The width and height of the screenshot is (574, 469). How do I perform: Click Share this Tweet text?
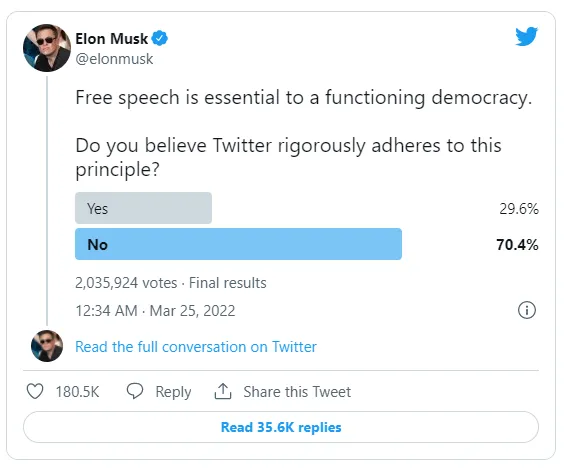[297, 392]
